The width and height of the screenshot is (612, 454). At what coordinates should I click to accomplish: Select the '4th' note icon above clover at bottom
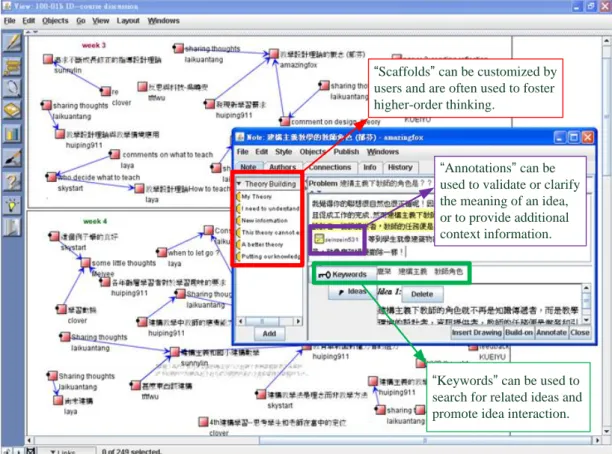coord(203,422)
